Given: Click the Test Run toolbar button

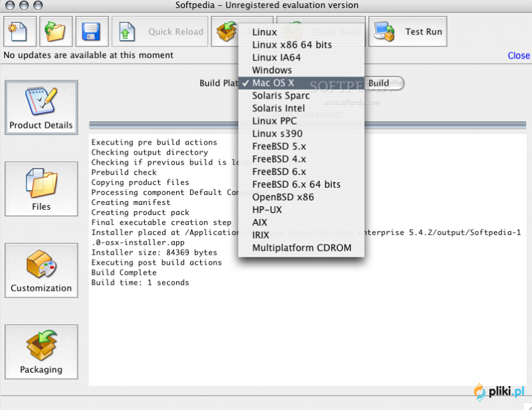Looking at the screenshot, I should pyautogui.click(x=408, y=31).
